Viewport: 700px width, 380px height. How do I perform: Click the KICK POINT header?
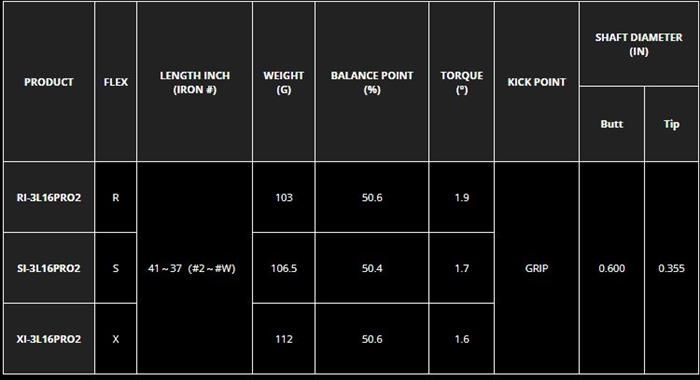[537, 82]
